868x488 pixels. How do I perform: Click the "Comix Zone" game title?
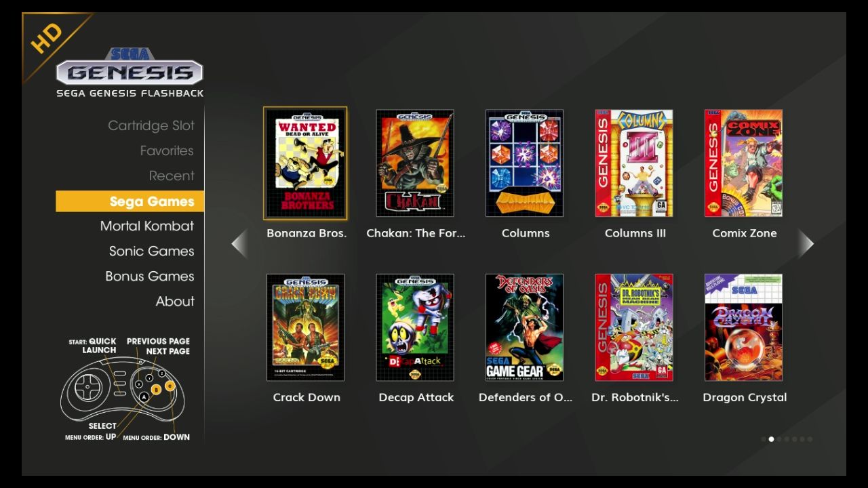745,233
